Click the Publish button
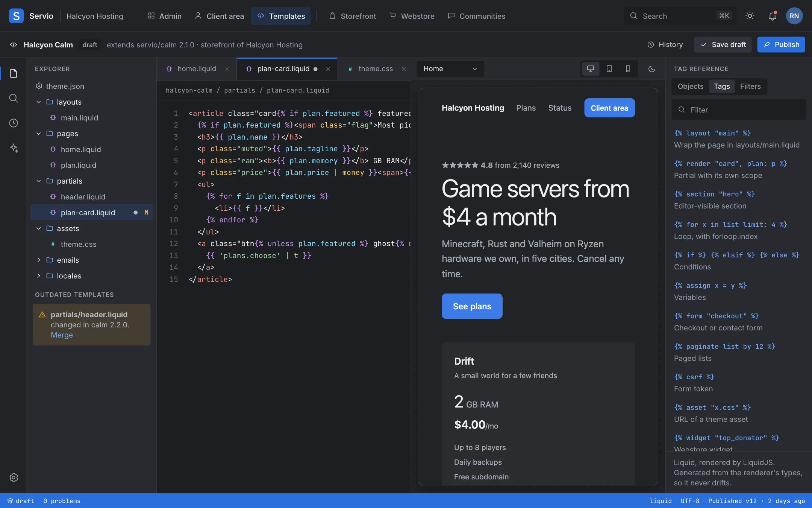812x508 pixels. click(x=781, y=45)
